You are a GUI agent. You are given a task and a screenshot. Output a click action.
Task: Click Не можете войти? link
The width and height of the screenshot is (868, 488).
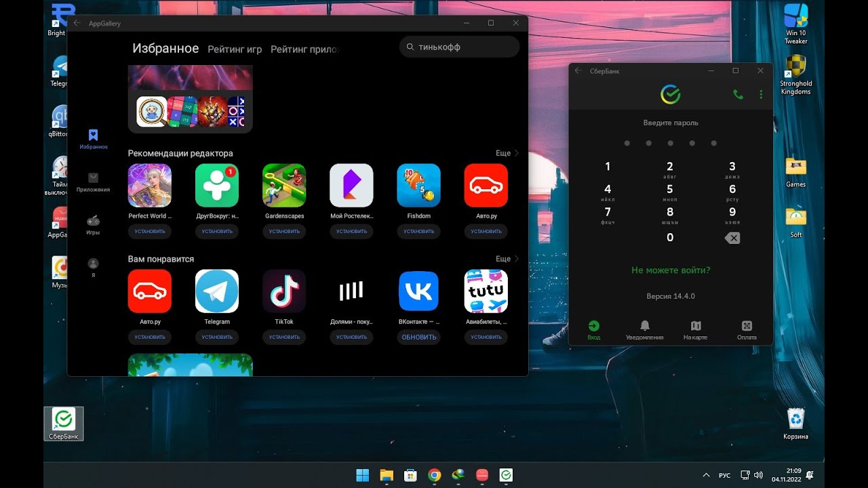[671, 270]
